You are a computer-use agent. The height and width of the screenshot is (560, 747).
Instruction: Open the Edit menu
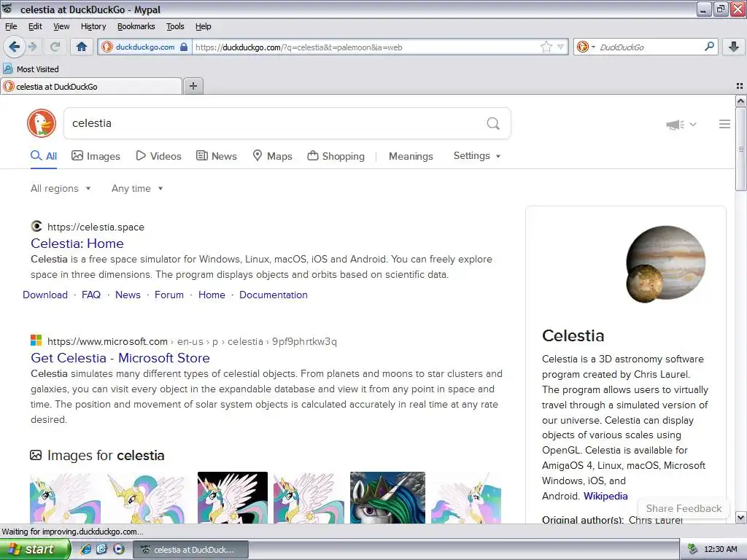click(35, 26)
